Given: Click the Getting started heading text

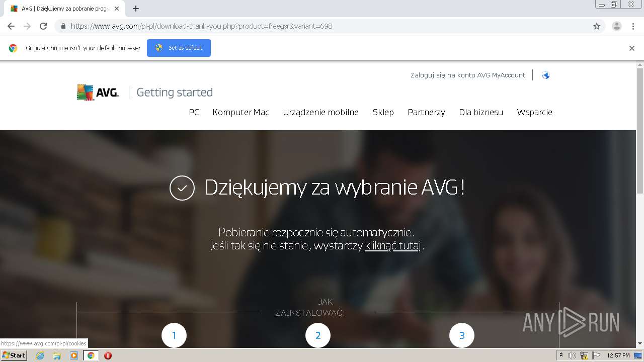Looking at the screenshot, I should (x=175, y=93).
